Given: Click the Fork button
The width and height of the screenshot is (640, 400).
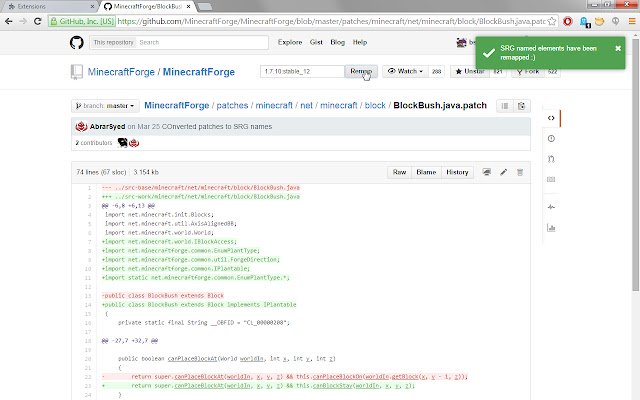Looking at the screenshot, I should pyautogui.click(x=527, y=71).
